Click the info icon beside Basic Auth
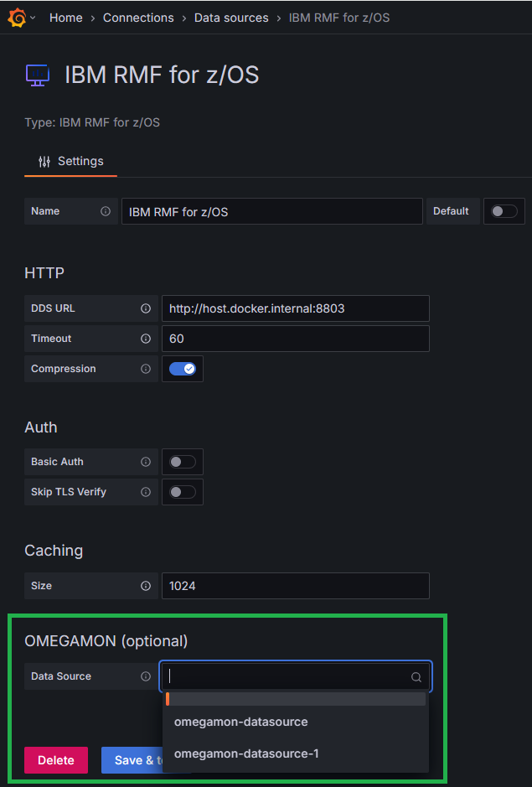Screen dimensions: 532x787 click(146, 462)
